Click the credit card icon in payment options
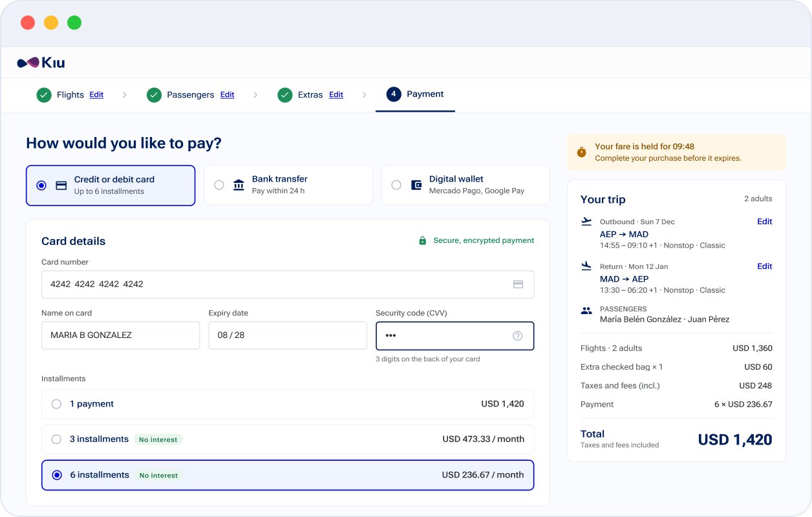Image resolution: width=812 pixels, height=517 pixels. [61, 185]
